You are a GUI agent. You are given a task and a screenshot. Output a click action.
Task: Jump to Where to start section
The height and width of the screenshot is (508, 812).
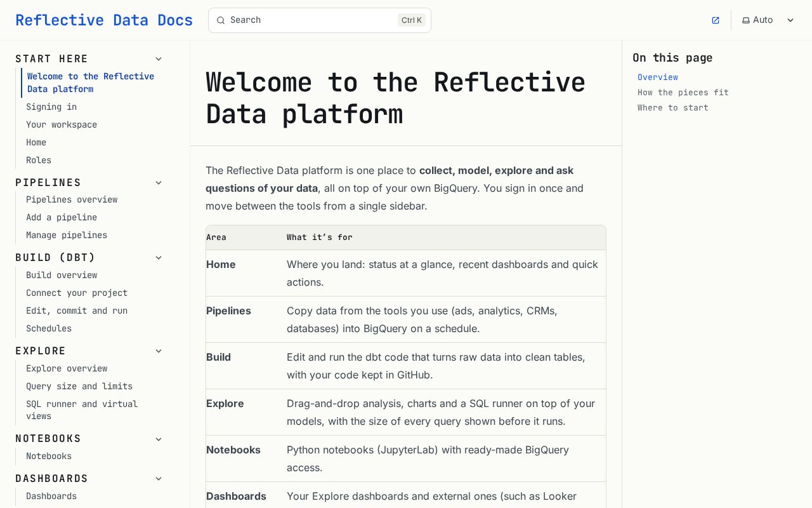[673, 107]
